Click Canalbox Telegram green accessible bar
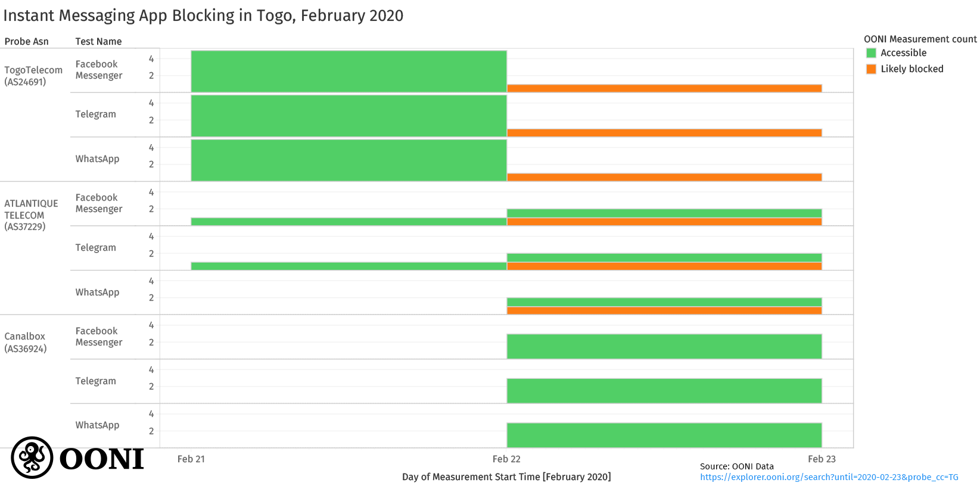 (x=664, y=391)
